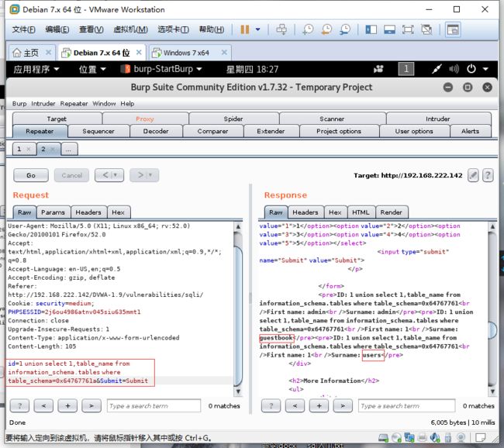
Task: Send Ctrl+Alt+Del to the VM icon
Action: coord(281,29)
